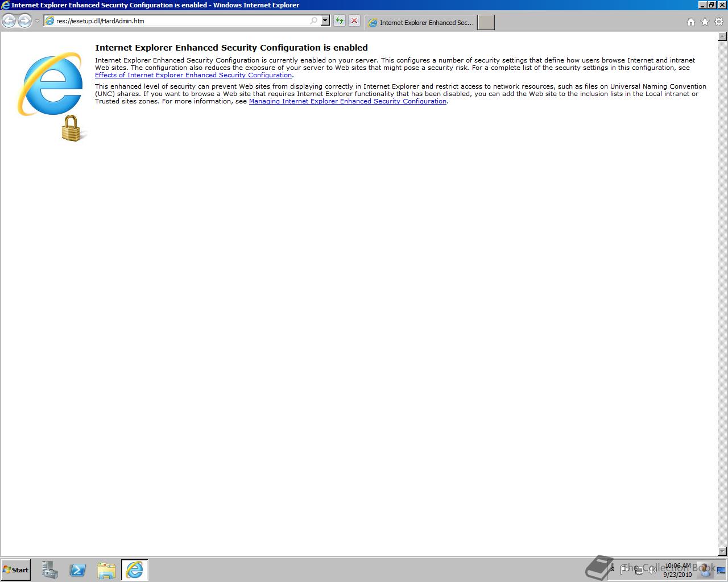Click the page scrollbar up arrow
728x582 pixels.
point(722,37)
